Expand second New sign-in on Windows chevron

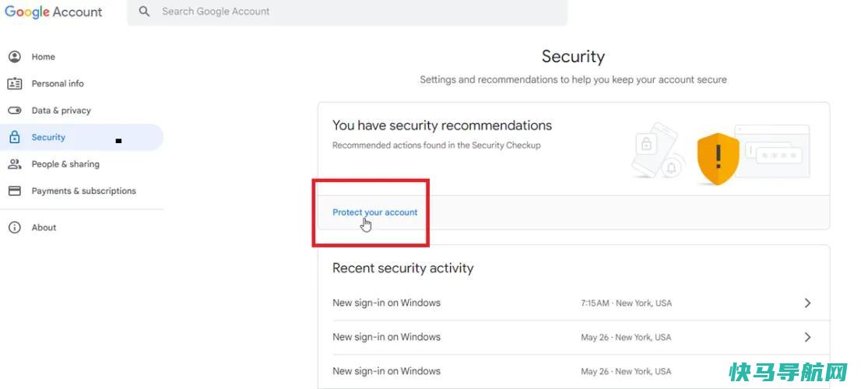(807, 337)
